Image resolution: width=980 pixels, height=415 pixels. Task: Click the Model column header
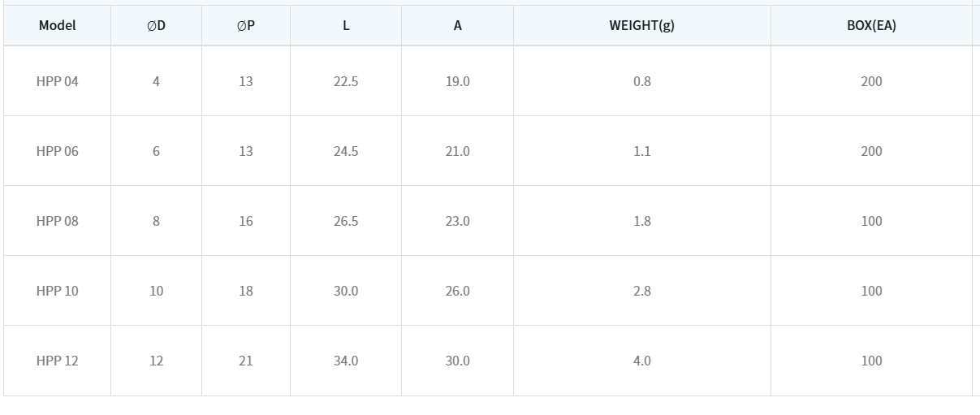[57, 25]
